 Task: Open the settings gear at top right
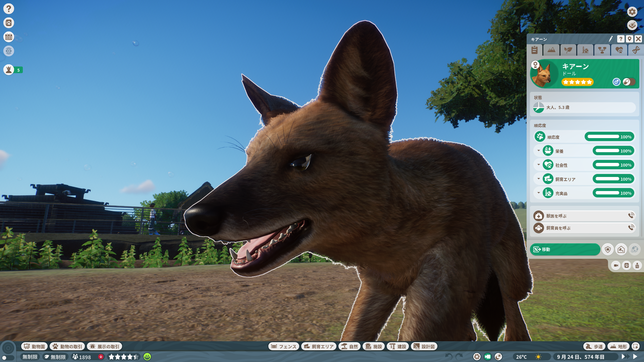tap(632, 12)
